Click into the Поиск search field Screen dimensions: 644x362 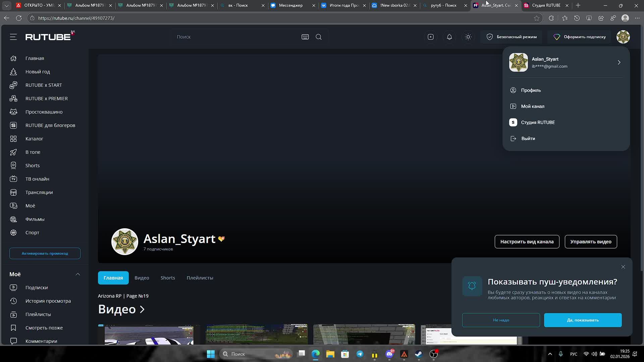tap(235, 37)
